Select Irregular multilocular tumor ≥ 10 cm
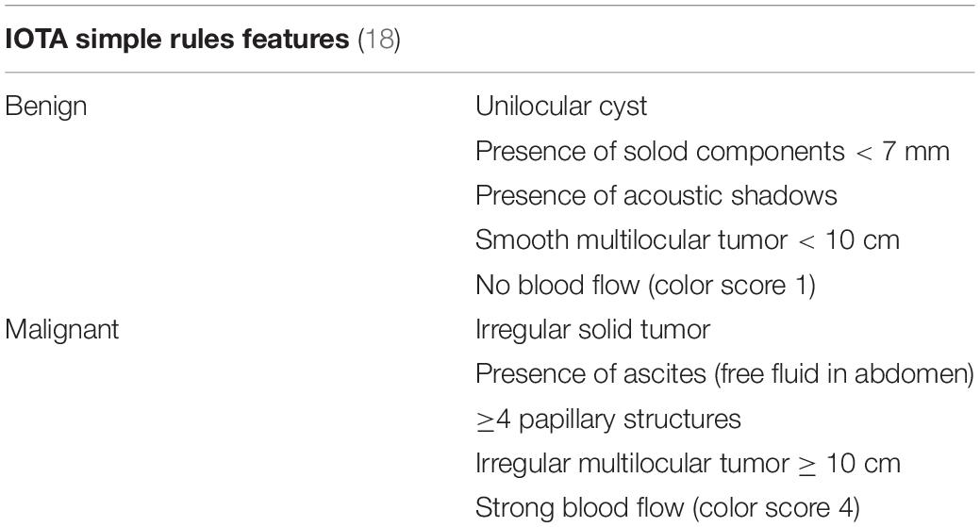 (689, 463)
